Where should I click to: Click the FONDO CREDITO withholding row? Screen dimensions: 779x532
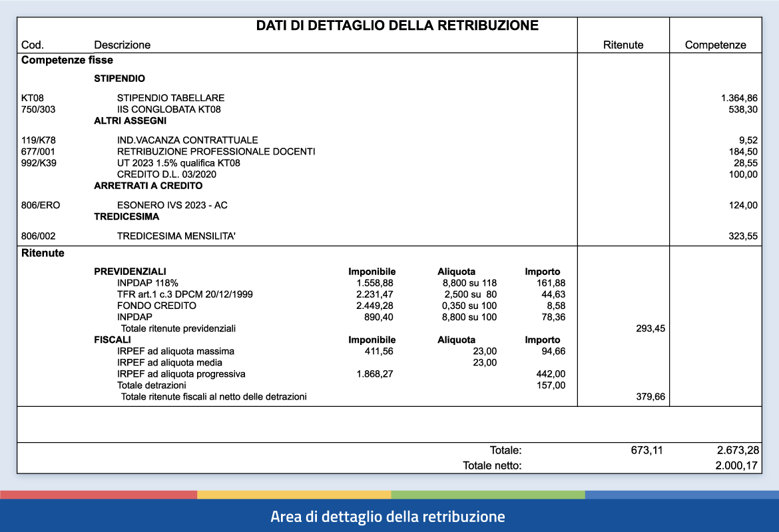(x=156, y=306)
